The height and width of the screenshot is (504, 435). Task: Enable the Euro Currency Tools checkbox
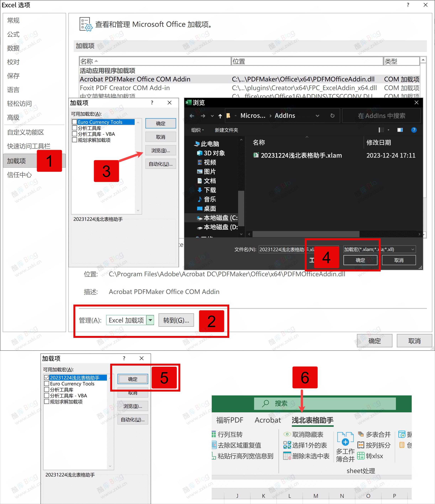click(x=75, y=122)
